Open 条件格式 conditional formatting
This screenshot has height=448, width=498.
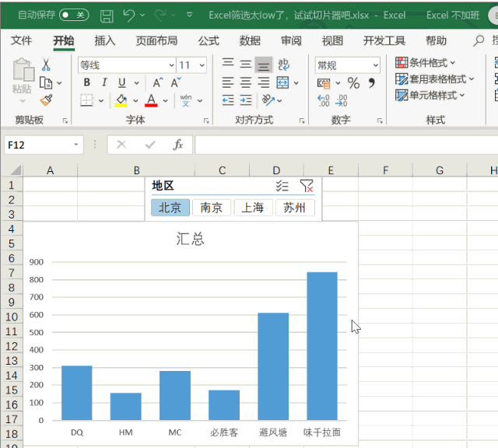[x=425, y=62]
